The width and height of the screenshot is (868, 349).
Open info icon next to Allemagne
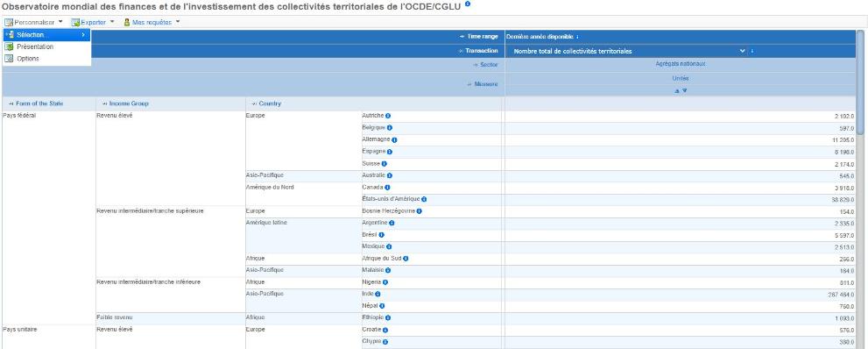[x=394, y=140]
